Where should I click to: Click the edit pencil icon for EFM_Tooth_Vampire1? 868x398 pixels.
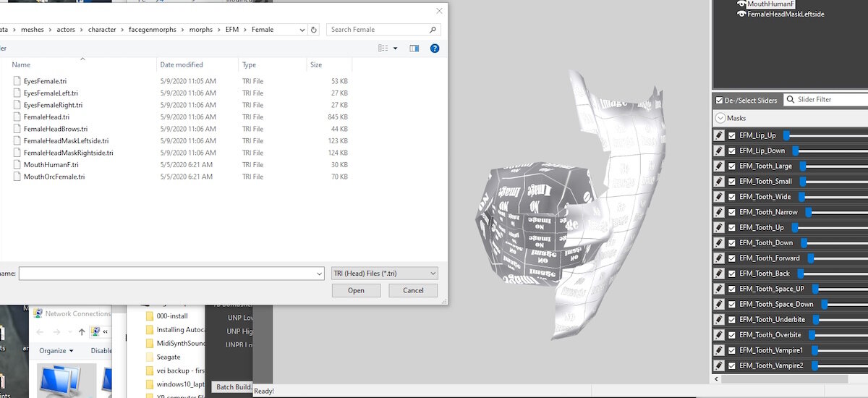pos(719,350)
